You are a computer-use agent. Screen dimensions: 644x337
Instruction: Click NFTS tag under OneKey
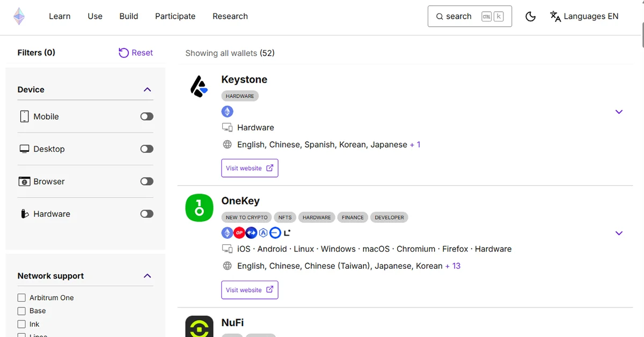285,217
